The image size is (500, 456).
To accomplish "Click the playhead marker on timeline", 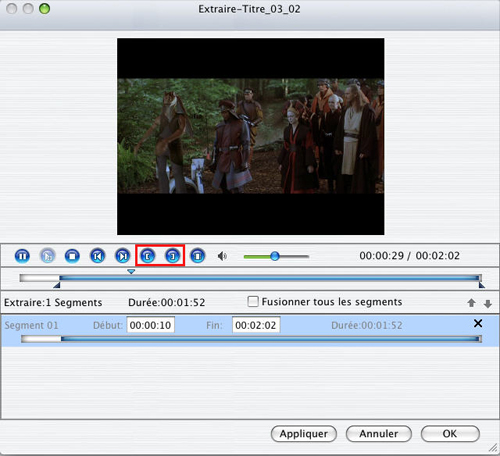I will tap(131, 272).
